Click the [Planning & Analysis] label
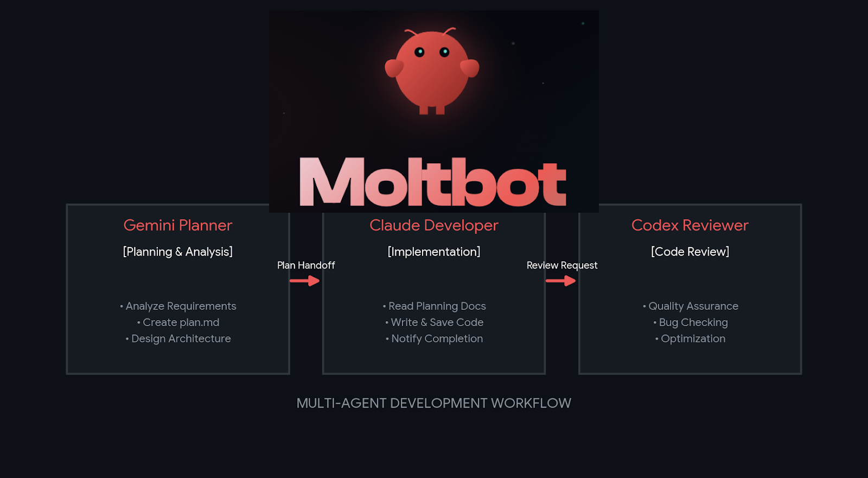This screenshot has width=868, height=478. click(x=178, y=252)
